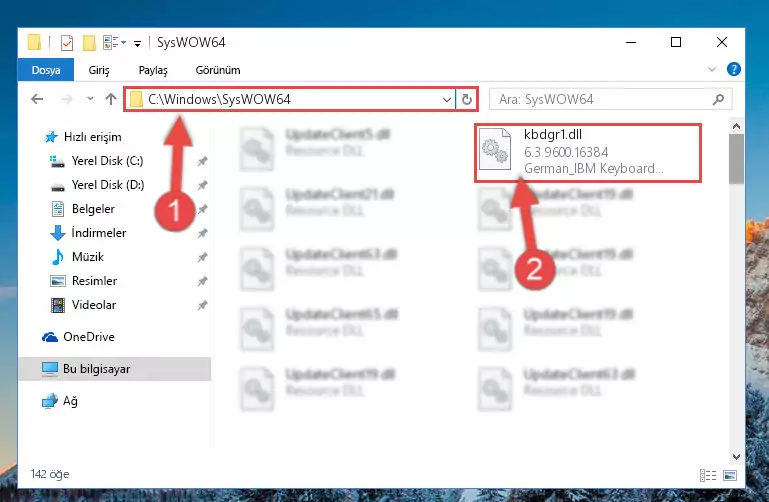The width and height of the screenshot is (769, 502).
Task: Click the magnifier search icon
Action: click(x=718, y=100)
